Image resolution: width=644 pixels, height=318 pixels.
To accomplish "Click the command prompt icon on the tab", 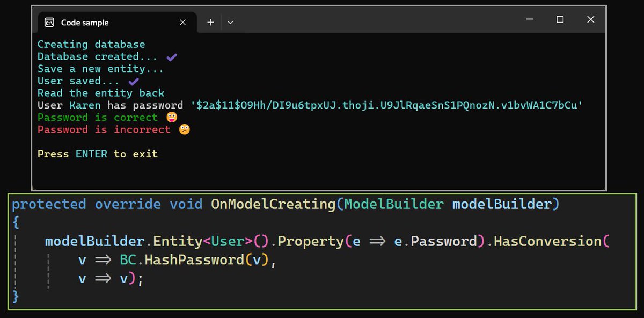I will click(x=49, y=22).
